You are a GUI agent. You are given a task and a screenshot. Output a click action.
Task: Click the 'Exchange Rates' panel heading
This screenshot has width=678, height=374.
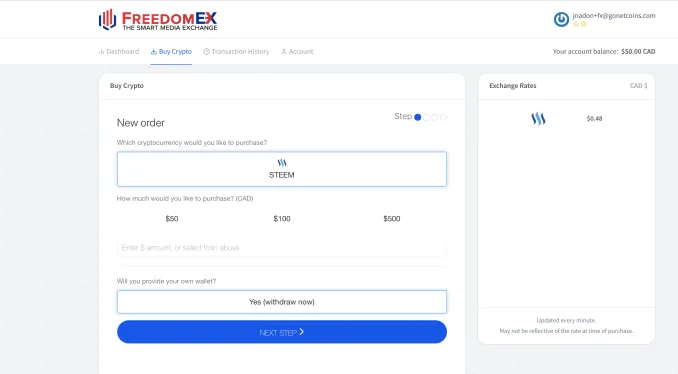click(513, 86)
